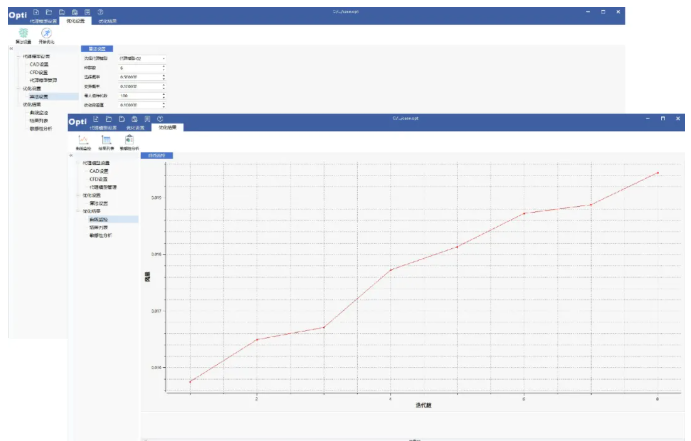Switch to 优化设置 tab in front window
The height and width of the screenshot is (441, 691).
click(135, 128)
